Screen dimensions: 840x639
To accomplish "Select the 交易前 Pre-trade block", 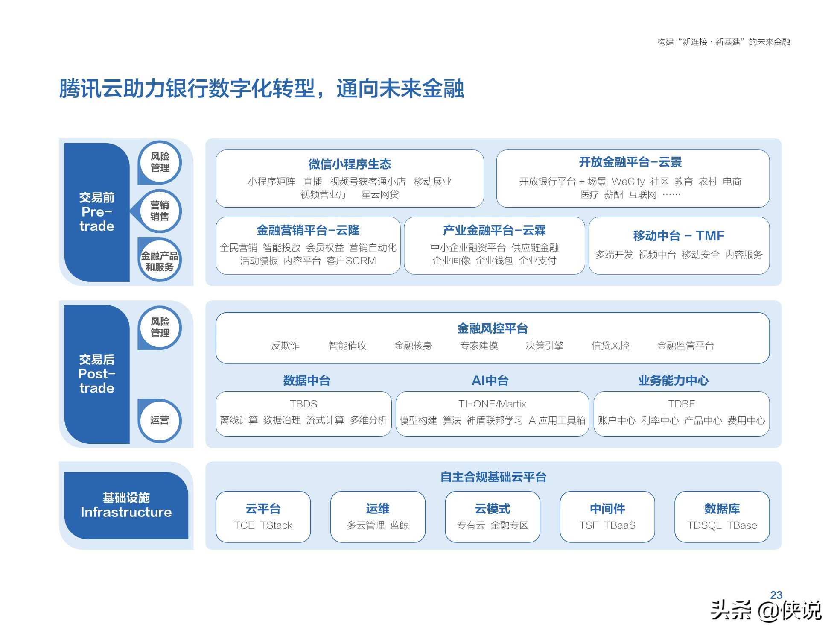I will point(97,212).
